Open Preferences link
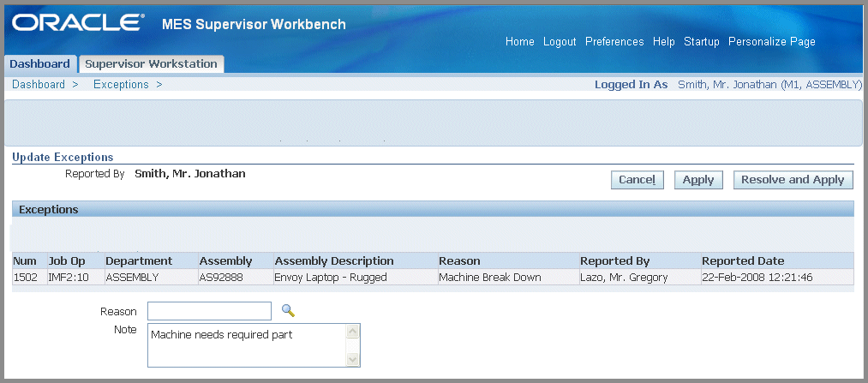Viewport: 868px width, 383px height. coord(614,41)
